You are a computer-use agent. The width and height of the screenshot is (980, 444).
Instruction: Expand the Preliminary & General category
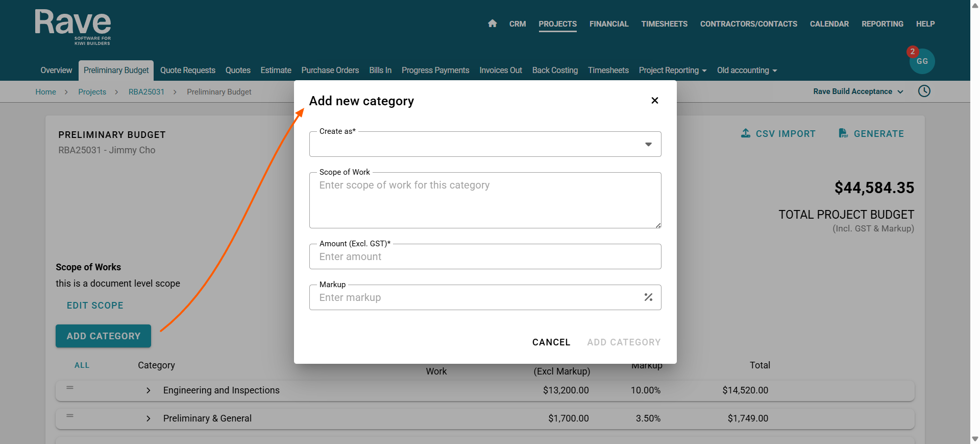pos(149,418)
